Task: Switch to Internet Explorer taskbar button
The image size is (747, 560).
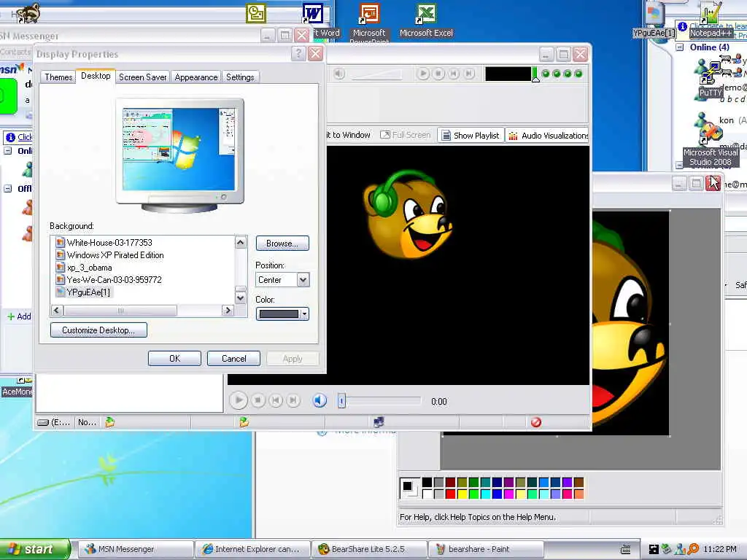Action: (252, 549)
